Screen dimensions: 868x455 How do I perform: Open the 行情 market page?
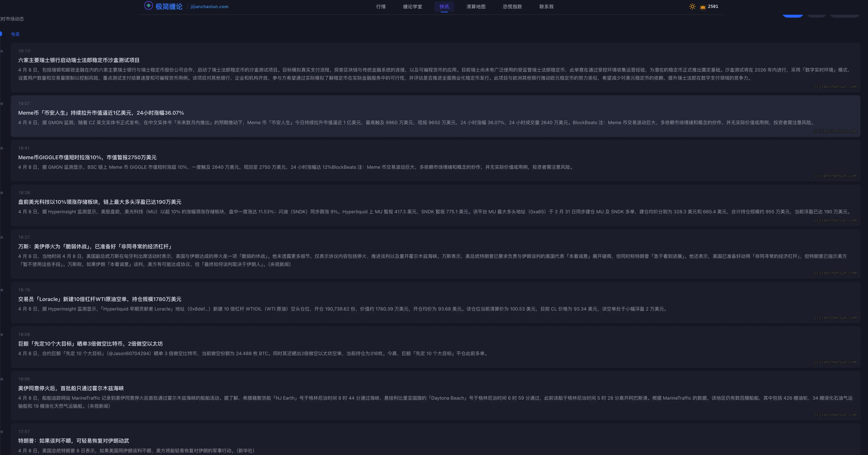point(381,7)
